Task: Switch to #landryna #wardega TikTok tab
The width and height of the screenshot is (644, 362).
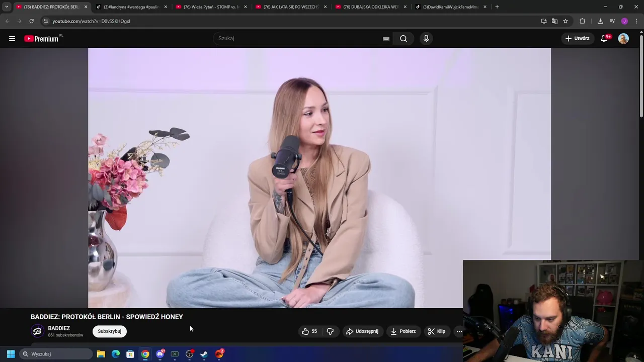Action: pos(132,7)
